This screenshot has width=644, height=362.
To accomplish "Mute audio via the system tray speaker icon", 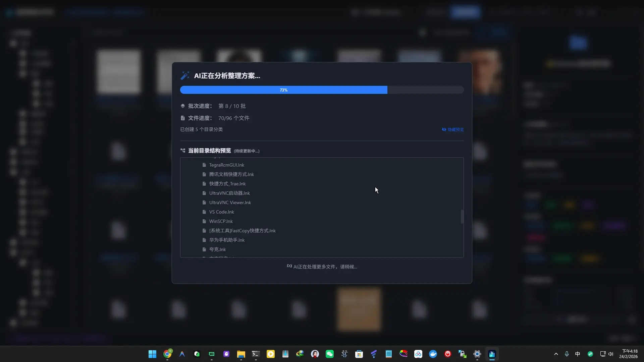I will (611, 354).
